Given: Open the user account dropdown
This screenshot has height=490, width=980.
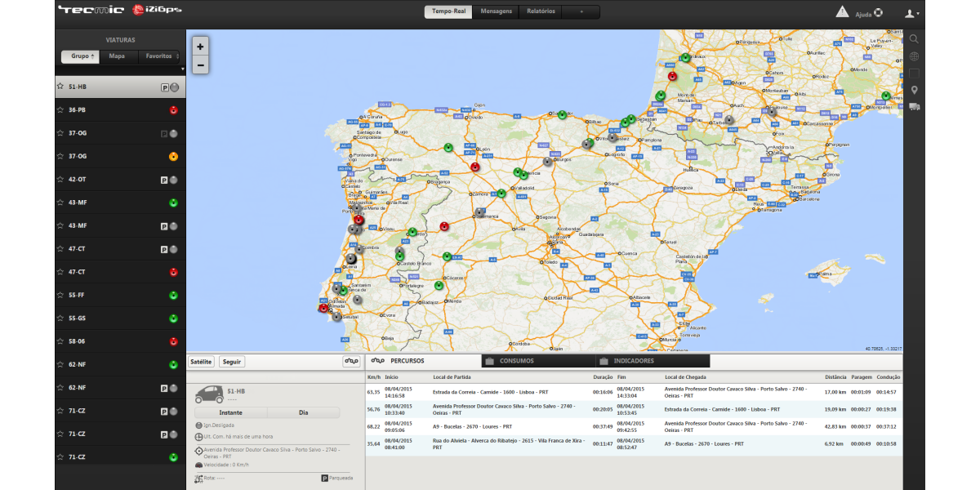Looking at the screenshot, I should pos(912,13).
